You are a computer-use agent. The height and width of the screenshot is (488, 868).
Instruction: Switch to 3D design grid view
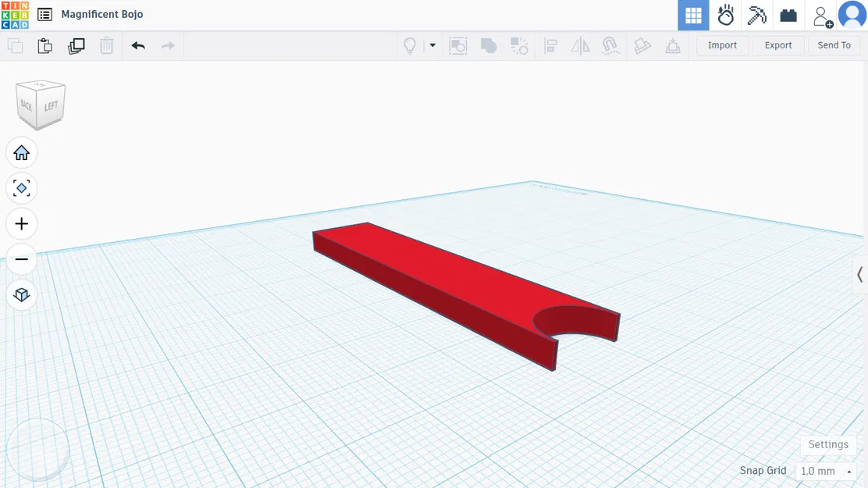click(x=693, y=15)
